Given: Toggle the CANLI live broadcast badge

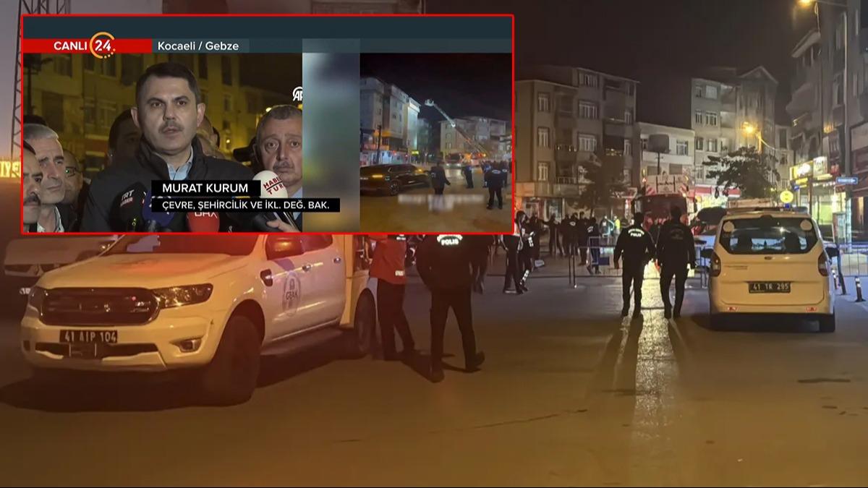Looking at the screenshot, I should point(72,45).
